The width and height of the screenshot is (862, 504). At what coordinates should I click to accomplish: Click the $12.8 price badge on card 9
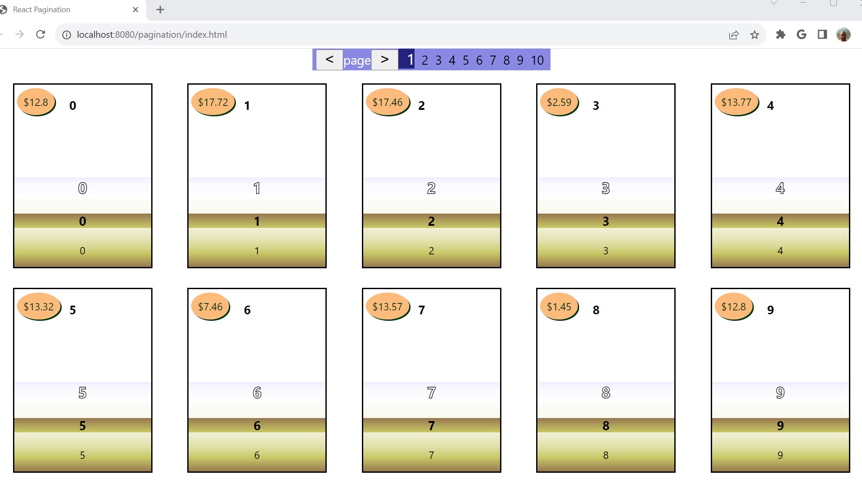click(734, 307)
